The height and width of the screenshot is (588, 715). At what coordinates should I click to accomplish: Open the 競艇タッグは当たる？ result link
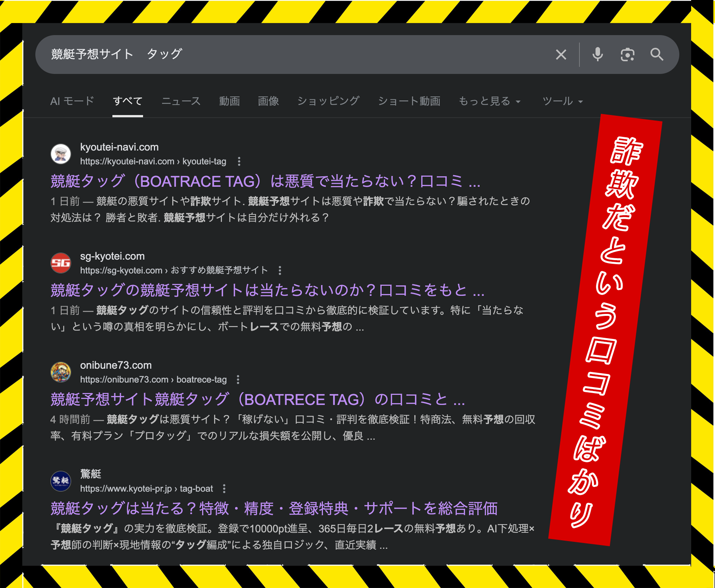coord(275,508)
